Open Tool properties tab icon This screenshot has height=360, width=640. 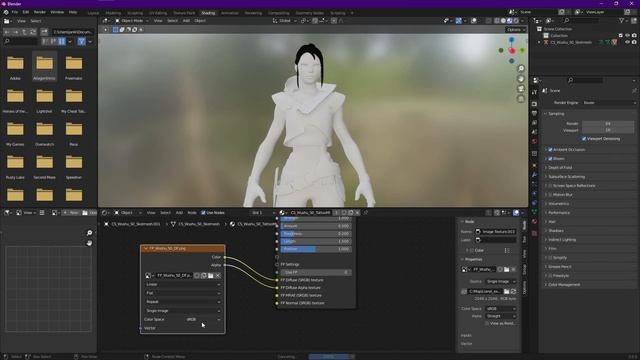[534, 93]
